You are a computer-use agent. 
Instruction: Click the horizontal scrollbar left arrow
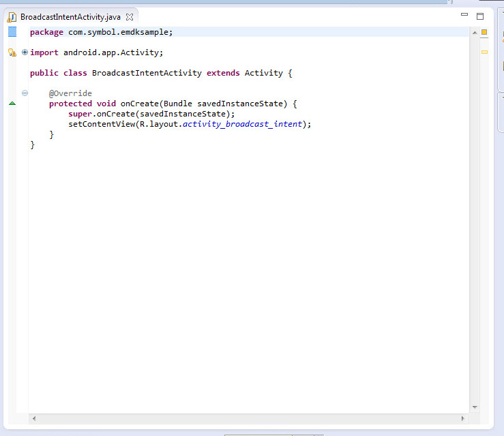tap(34, 418)
